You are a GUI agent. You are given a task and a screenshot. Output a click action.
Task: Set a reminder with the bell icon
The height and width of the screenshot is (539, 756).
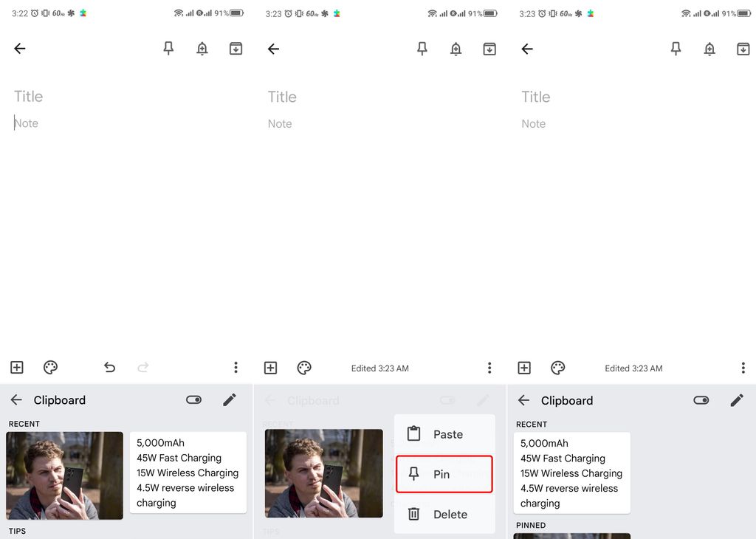click(x=202, y=48)
